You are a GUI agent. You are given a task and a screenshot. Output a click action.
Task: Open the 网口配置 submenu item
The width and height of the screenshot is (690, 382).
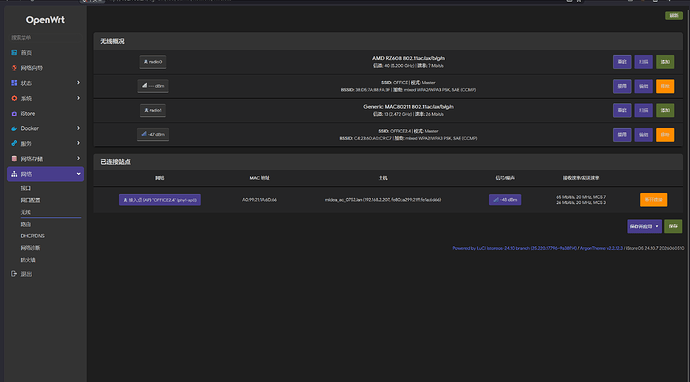pos(30,200)
